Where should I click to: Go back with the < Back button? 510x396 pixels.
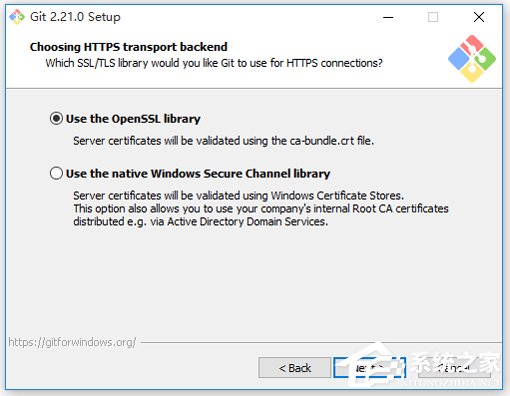point(295,368)
